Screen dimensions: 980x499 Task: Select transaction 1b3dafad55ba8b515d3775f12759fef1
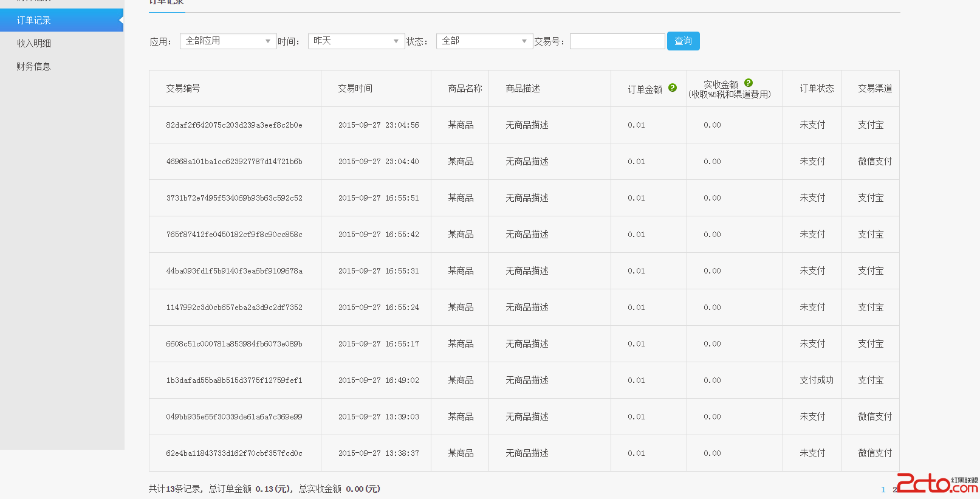point(234,380)
